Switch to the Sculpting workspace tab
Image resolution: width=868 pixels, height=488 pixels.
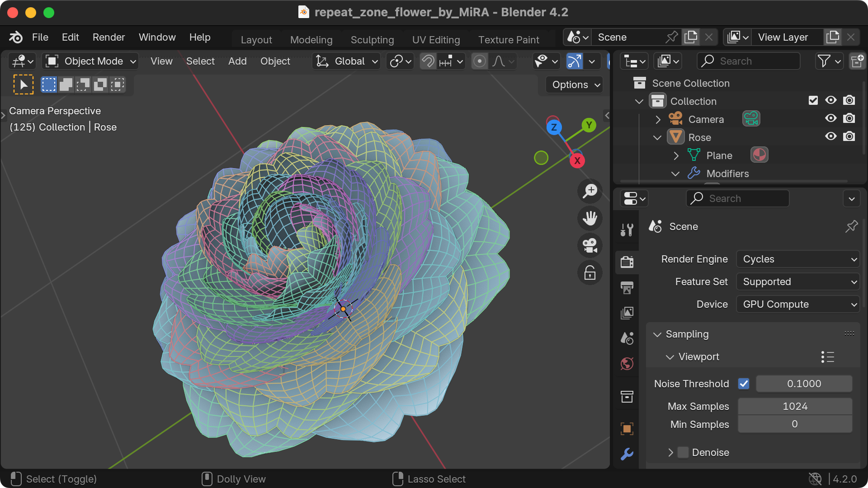pyautogui.click(x=372, y=40)
